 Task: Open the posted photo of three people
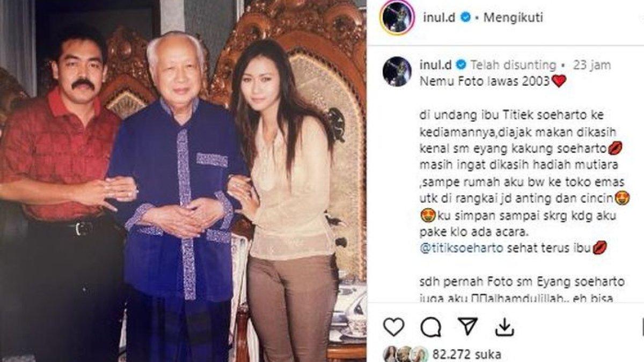point(183,181)
